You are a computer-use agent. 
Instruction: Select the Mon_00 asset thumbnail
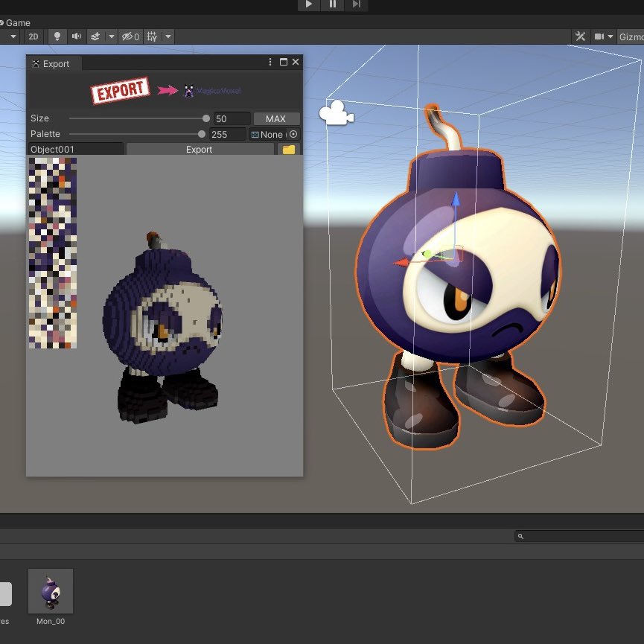click(51, 591)
